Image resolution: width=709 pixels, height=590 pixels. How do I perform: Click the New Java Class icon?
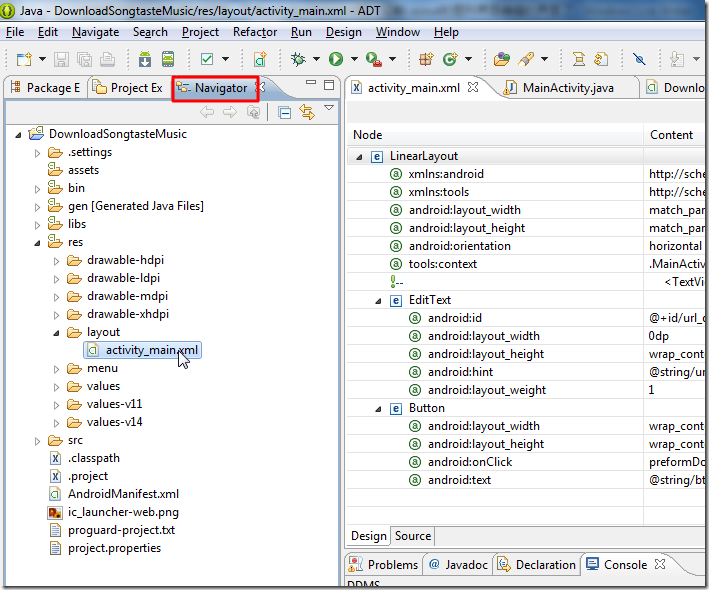450,59
